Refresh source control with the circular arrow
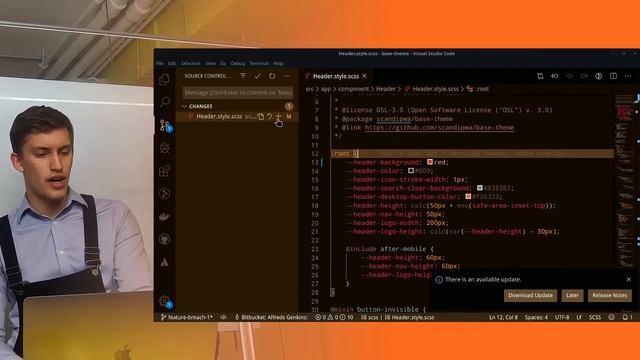640x360 pixels. 272,76
